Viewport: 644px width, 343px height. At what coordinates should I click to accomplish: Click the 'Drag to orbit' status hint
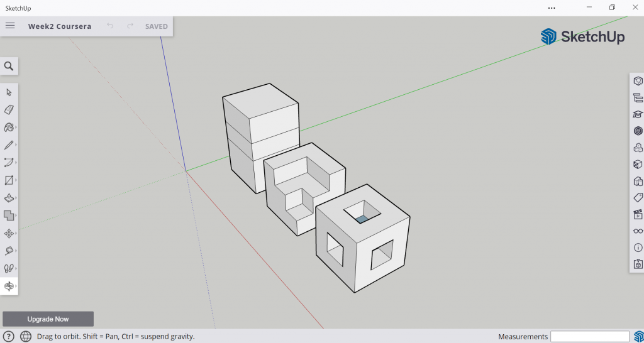pyautogui.click(x=116, y=337)
